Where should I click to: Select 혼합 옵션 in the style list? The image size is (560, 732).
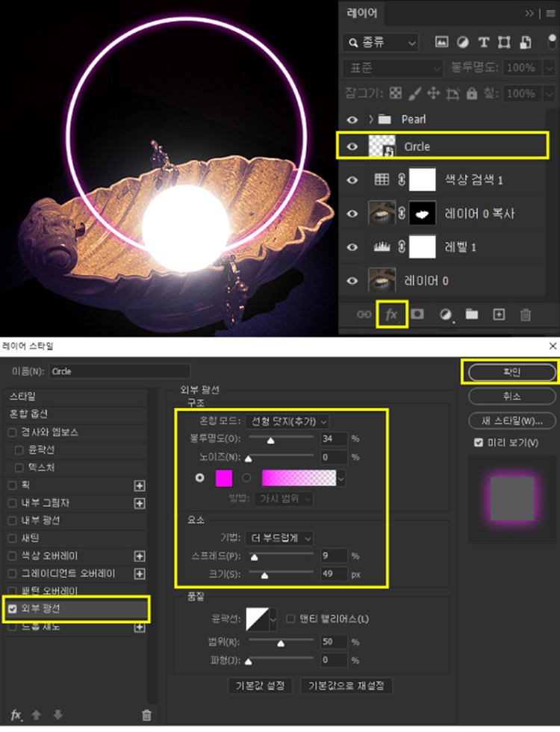pos(75,414)
